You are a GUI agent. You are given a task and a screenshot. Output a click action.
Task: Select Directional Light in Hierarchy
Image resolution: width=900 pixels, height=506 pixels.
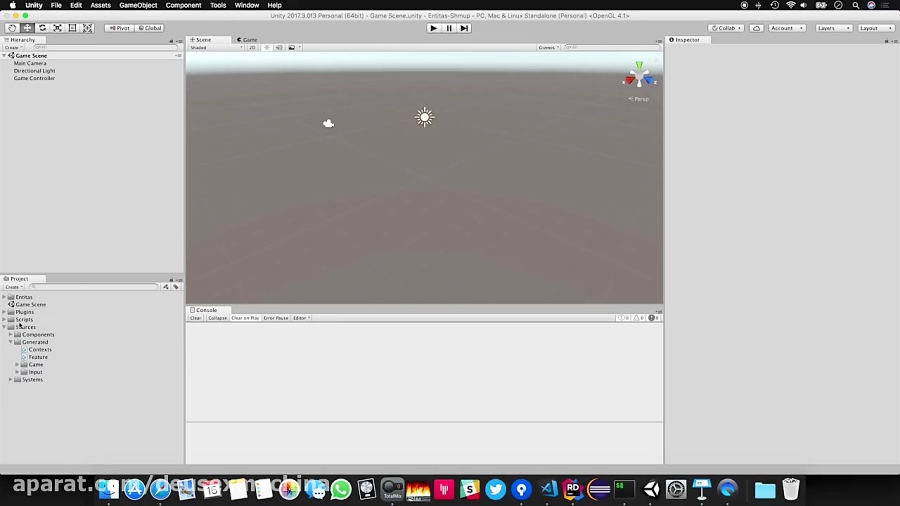34,71
